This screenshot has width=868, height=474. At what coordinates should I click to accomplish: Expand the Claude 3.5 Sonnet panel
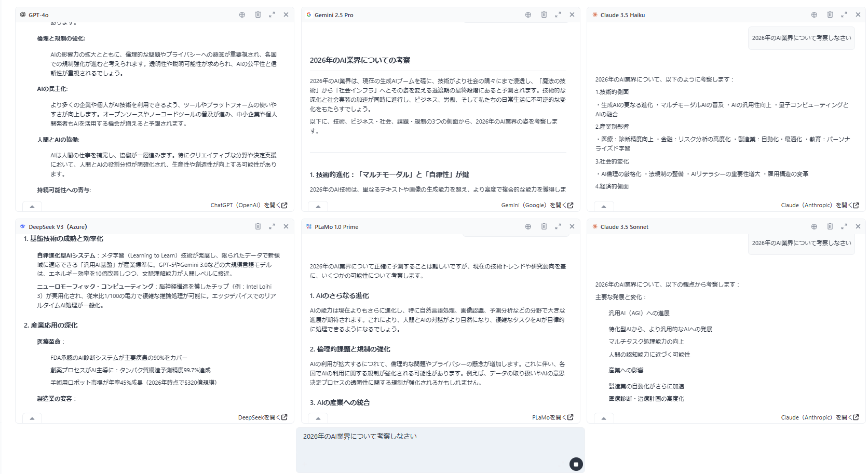point(844,227)
